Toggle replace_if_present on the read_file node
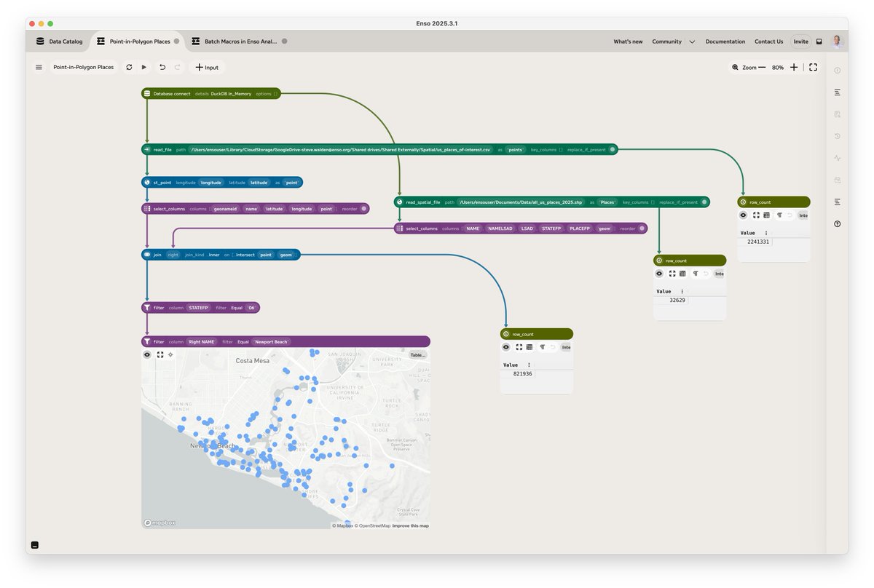Image resolution: width=874 pixels, height=588 pixels. [613, 149]
